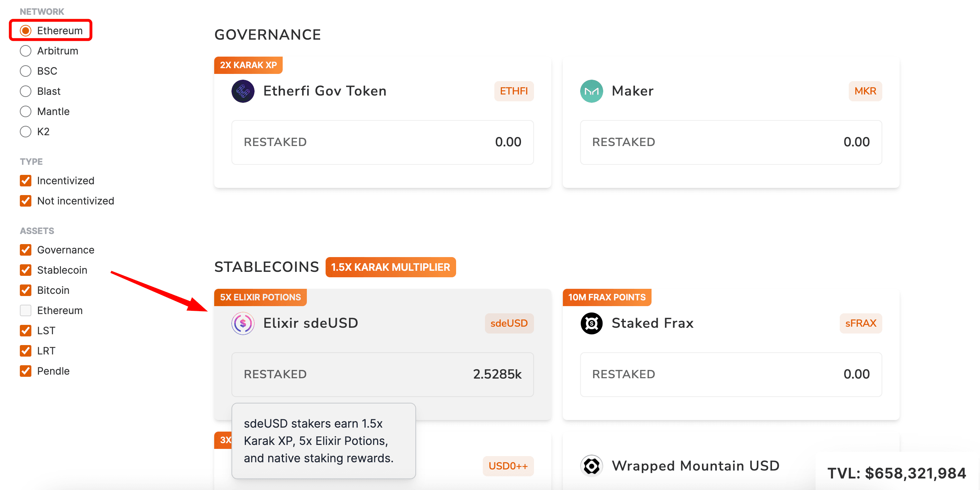The height and width of the screenshot is (490, 980).
Task: Click the GOVERNANCE section heading
Action: tap(268, 35)
